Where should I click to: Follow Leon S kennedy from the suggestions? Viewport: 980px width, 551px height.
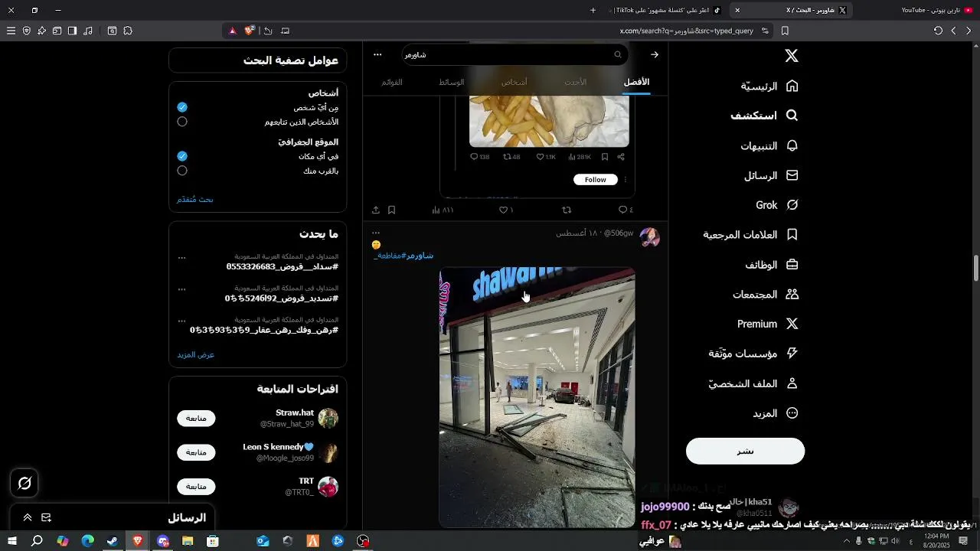coord(196,452)
